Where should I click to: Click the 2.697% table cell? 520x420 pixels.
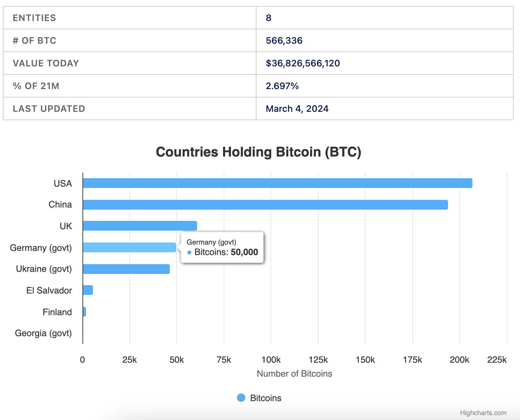[282, 86]
